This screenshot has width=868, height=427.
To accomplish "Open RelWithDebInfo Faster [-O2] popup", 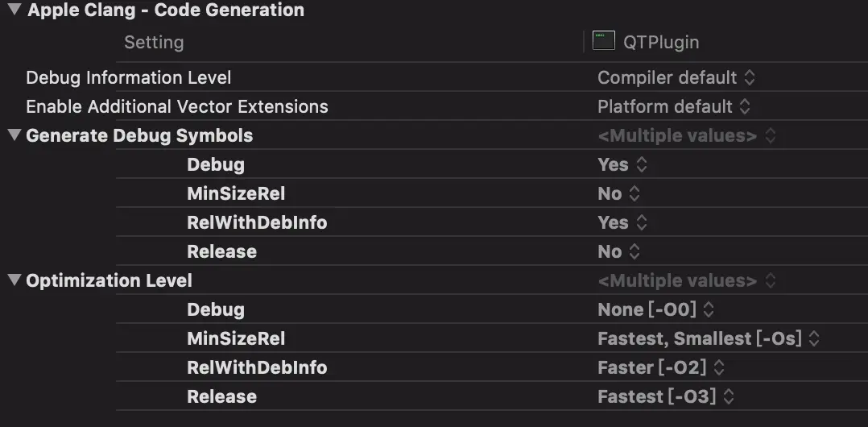I will [x=661, y=367].
